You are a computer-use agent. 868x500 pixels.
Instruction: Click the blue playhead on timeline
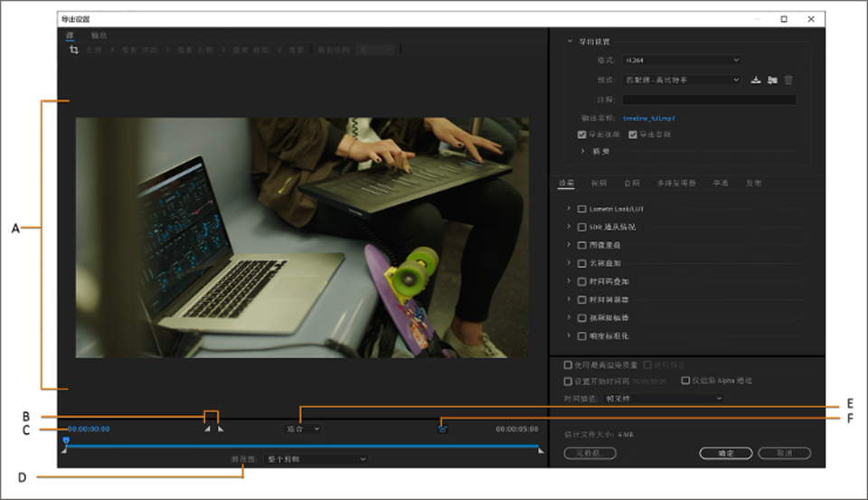click(65, 440)
